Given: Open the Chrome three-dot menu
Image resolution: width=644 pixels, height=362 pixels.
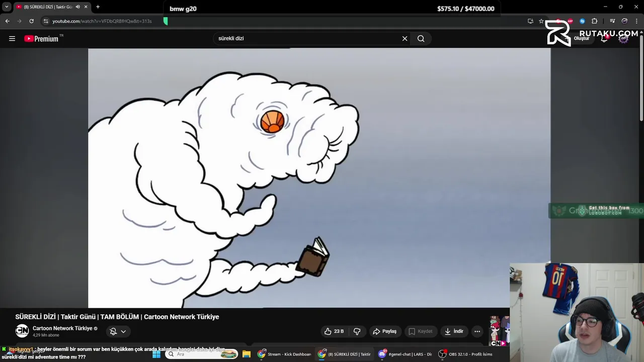Looking at the screenshot, I should point(637,21).
